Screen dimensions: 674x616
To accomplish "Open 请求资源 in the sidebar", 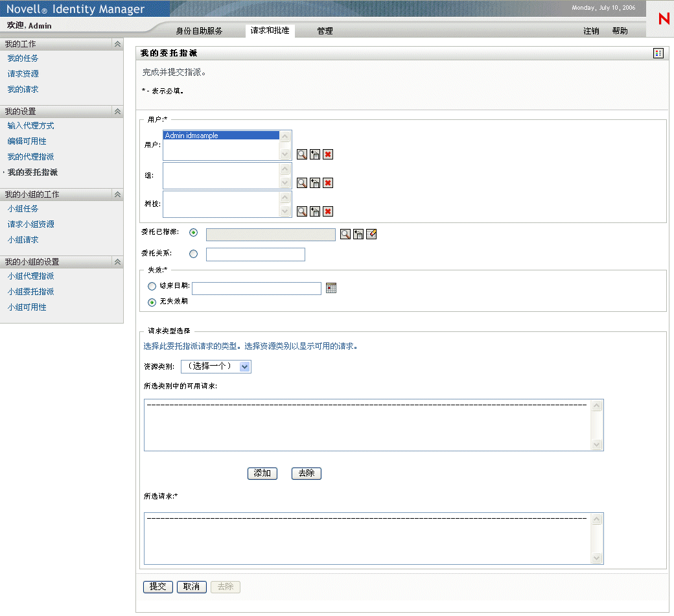I will pos(23,73).
